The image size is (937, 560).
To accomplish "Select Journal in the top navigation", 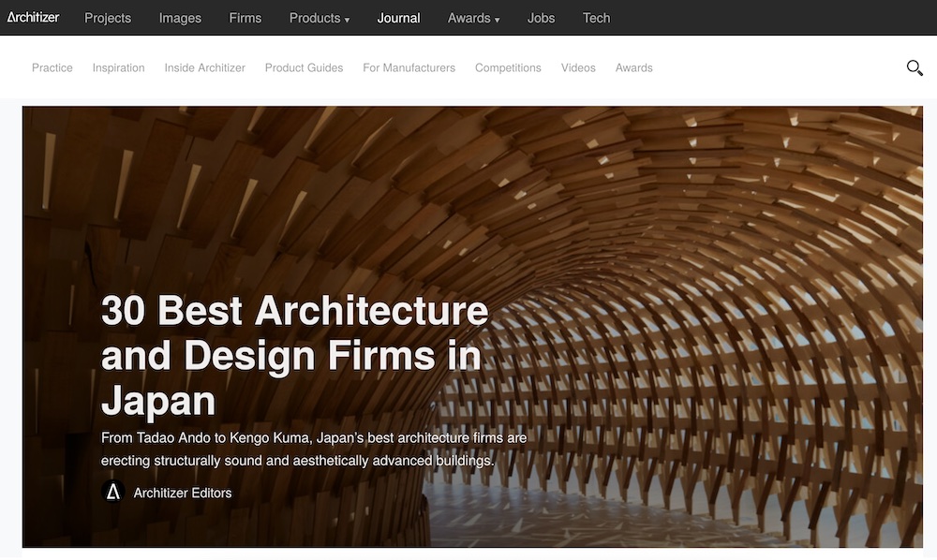I will tap(398, 18).
